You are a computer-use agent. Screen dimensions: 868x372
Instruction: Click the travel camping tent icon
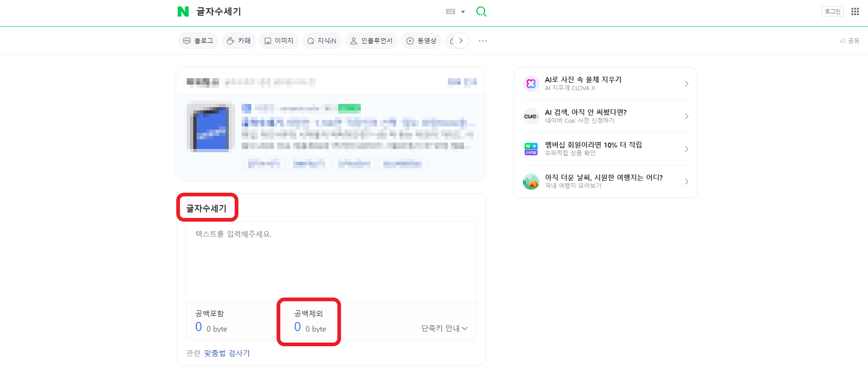[531, 182]
